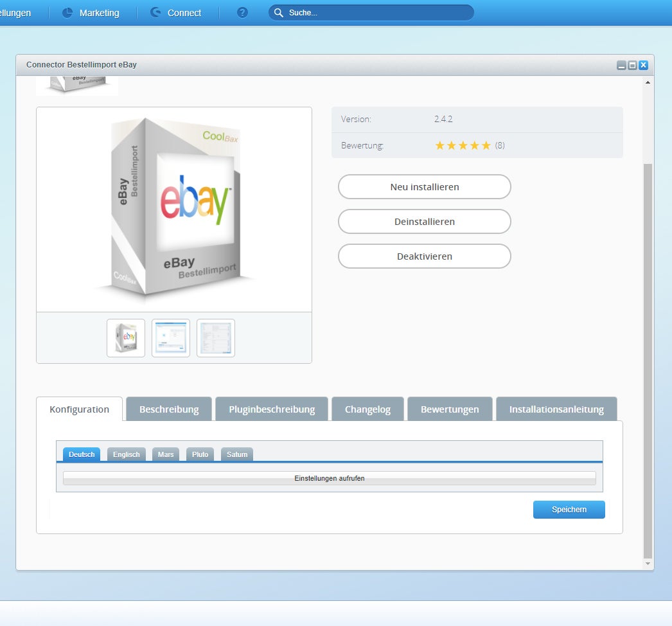Open the Marketing menu
This screenshot has width=672, height=626.
[91, 13]
